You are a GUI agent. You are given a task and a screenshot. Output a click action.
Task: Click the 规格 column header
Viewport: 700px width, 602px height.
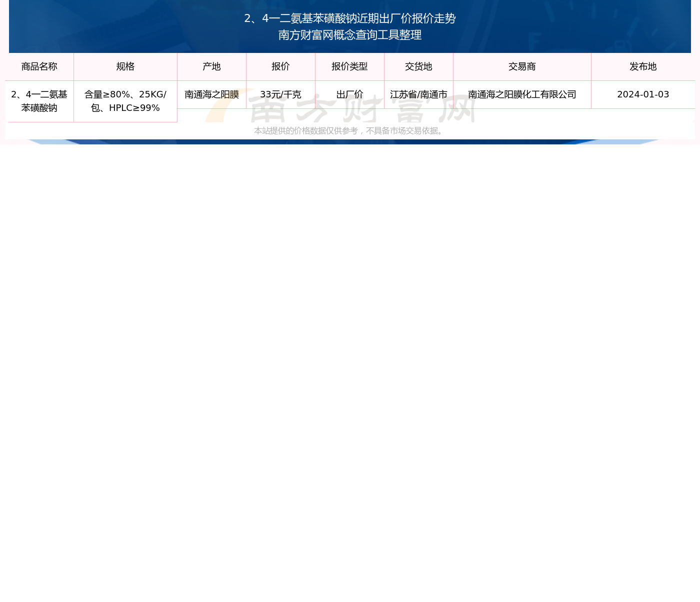coord(125,66)
